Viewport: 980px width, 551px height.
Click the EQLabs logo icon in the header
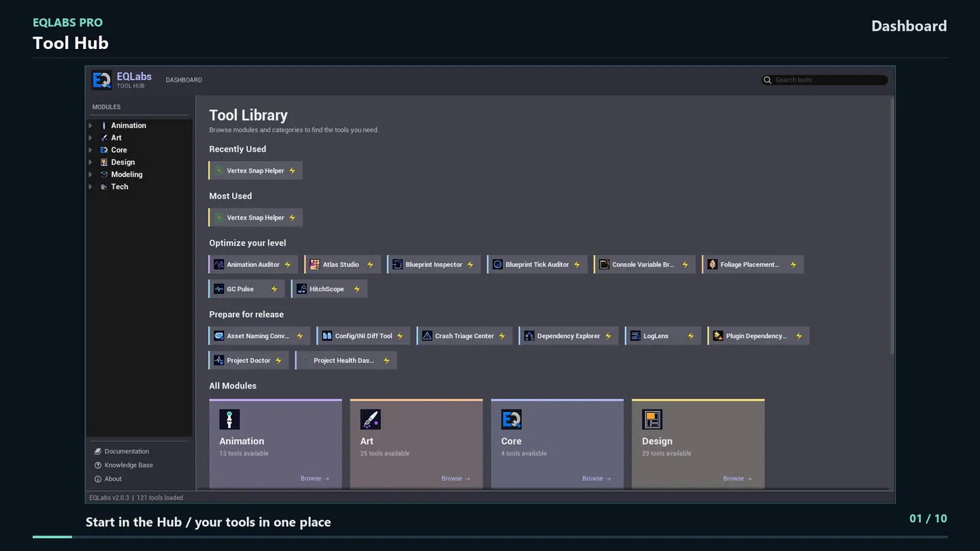click(101, 80)
